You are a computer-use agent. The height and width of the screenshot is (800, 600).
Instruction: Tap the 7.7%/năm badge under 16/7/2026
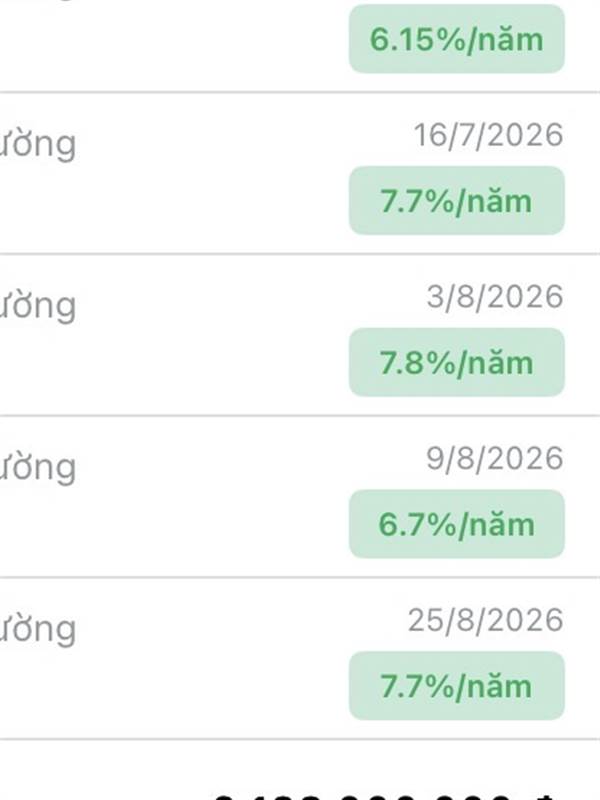(456, 201)
